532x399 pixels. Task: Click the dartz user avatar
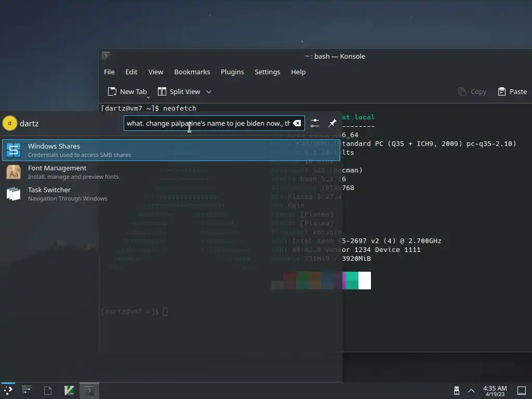[x=9, y=123]
